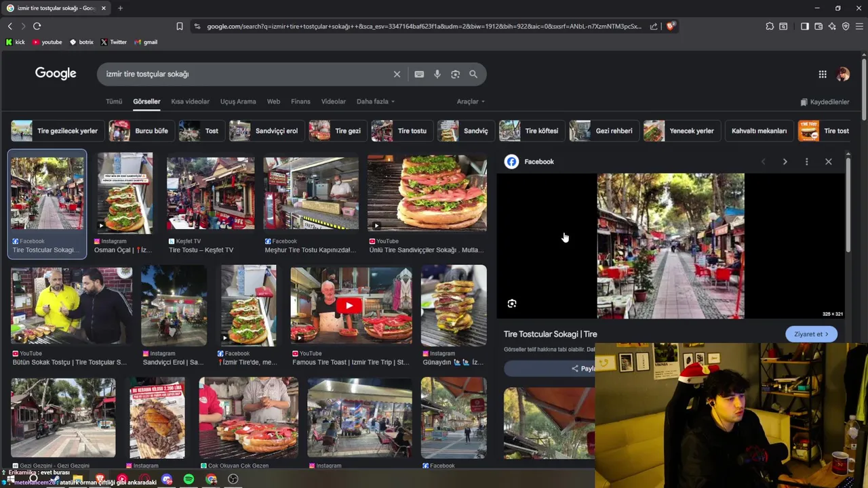The image size is (868, 488).
Task: Switch to the Tümü tab
Action: pos(114,102)
